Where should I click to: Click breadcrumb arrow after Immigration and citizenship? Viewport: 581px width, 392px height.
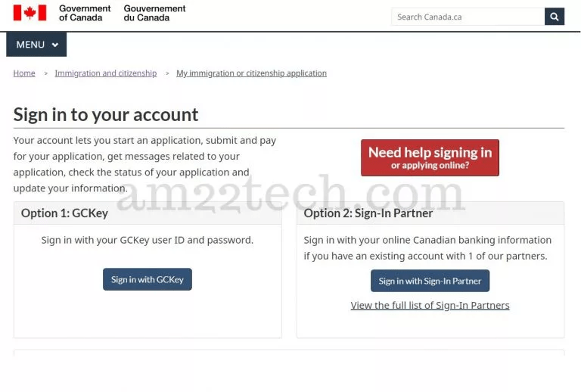(x=167, y=73)
